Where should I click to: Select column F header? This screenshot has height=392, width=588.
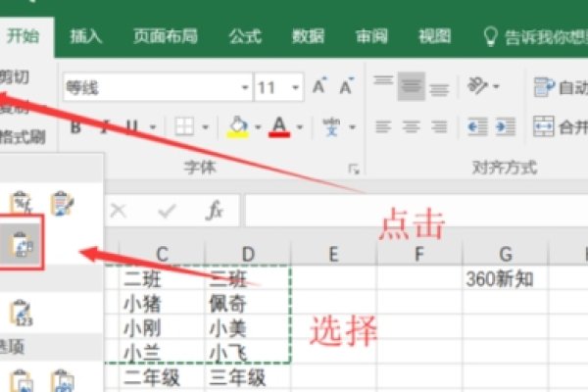419,254
